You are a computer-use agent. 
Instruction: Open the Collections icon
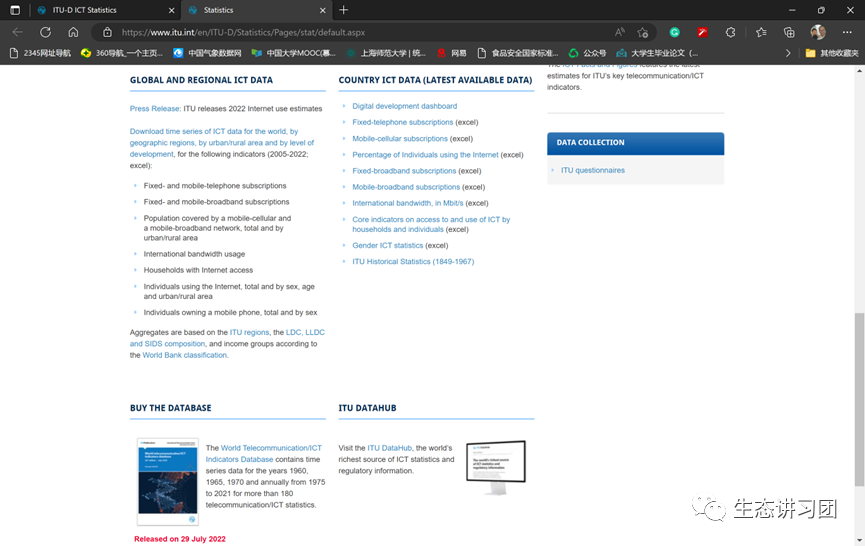tap(789, 33)
